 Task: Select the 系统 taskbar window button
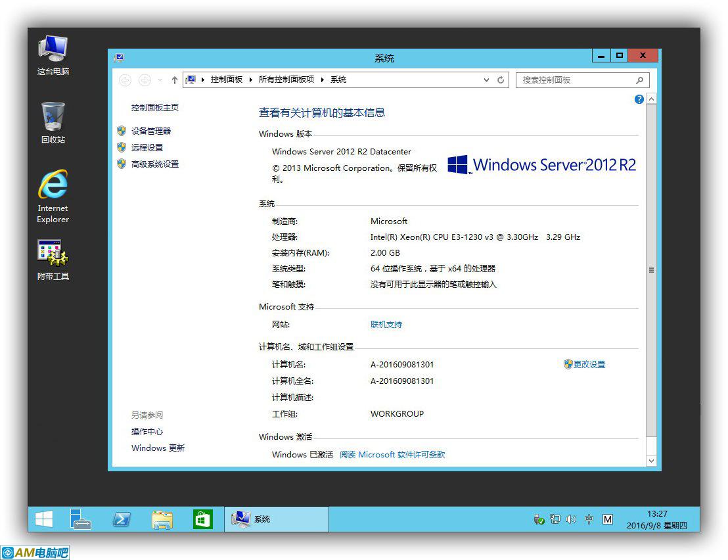(x=277, y=519)
